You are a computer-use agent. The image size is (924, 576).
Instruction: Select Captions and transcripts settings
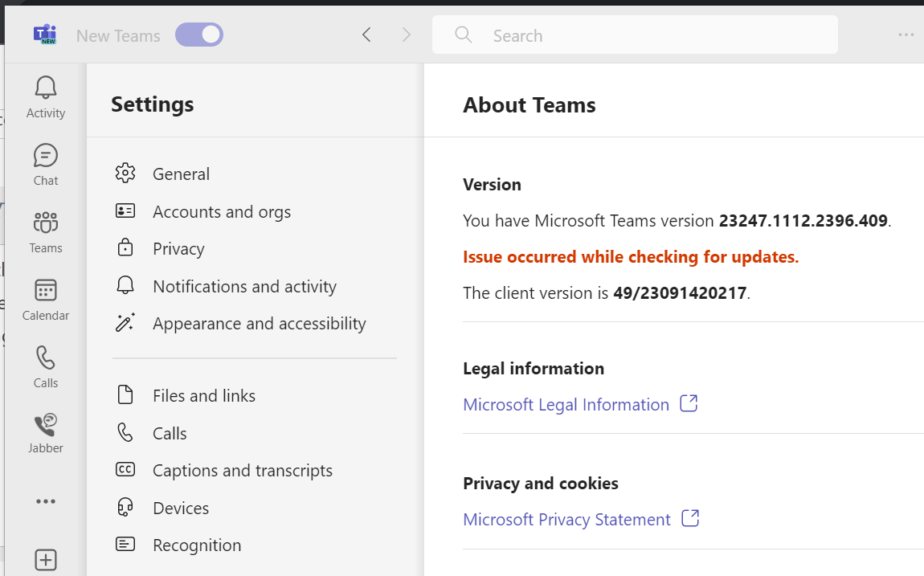pyautogui.click(x=243, y=471)
